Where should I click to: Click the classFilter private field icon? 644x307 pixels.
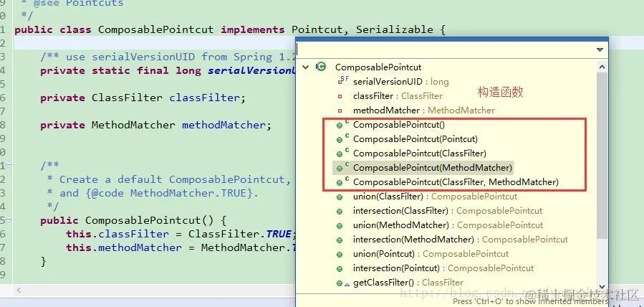click(x=340, y=96)
